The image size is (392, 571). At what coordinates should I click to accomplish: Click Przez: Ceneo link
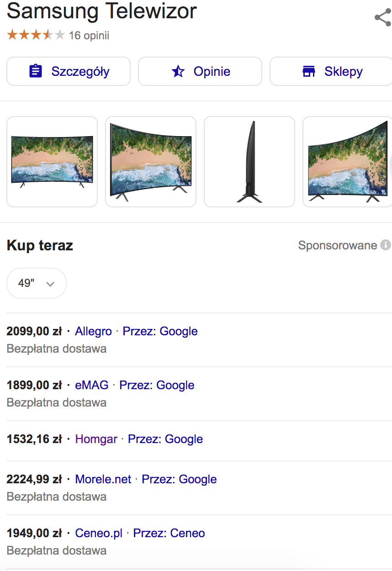pyautogui.click(x=169, y=533)
